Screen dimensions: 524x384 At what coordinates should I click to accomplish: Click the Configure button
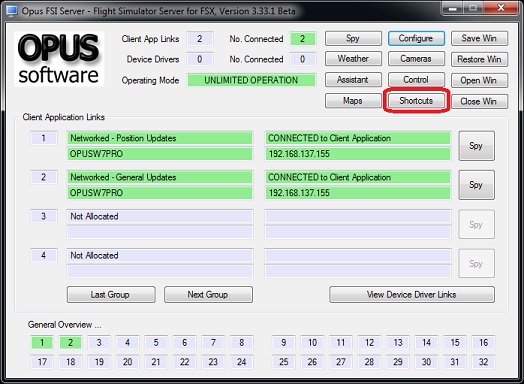(x=416, y=38)
